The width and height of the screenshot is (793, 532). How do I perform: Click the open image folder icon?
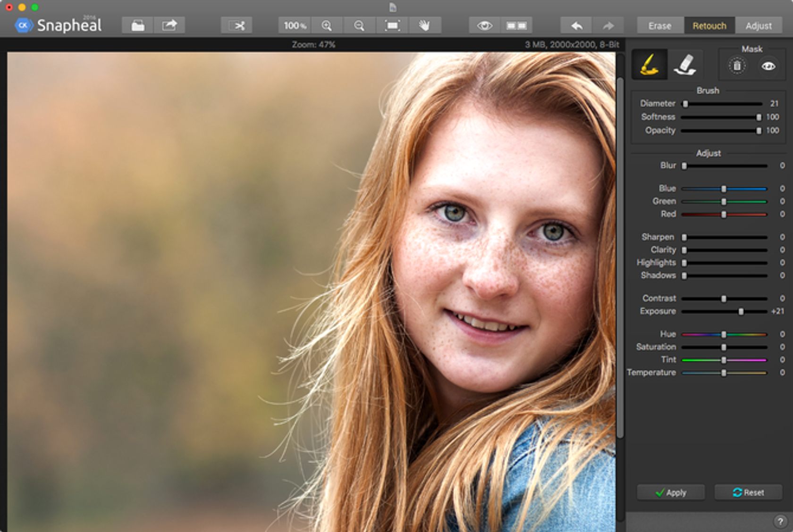pyautogui.click(x=137, y=25)
